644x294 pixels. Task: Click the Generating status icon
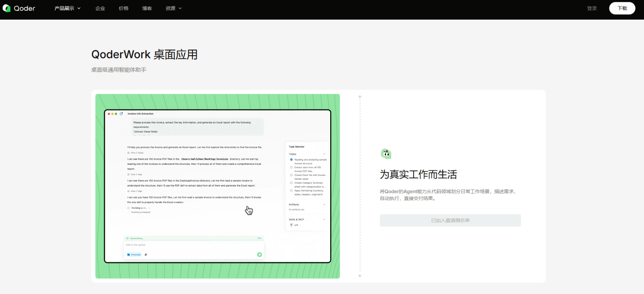(127, 238)
